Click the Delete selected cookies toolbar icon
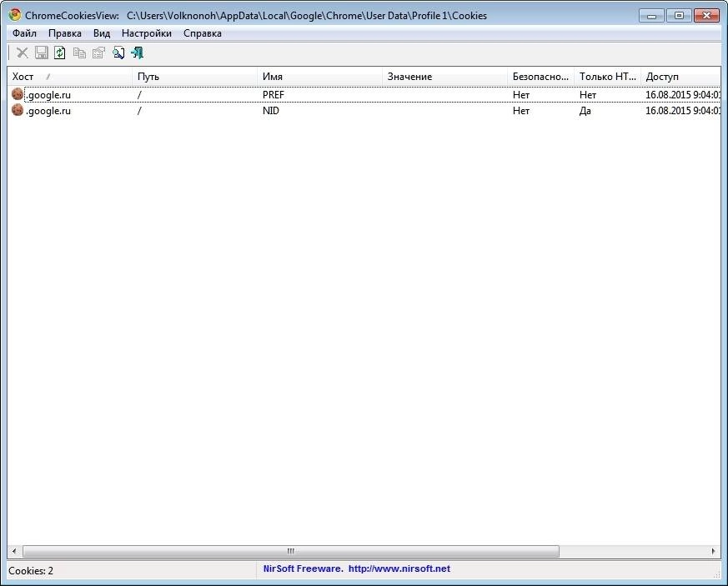Viewport: 728px width, 586px height. pyautogui.click(x=23, y=53)
